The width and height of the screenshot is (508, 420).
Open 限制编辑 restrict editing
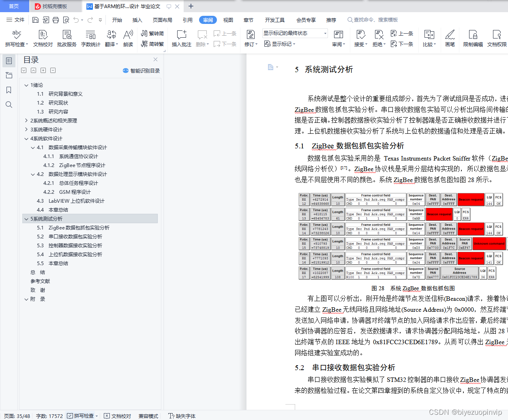(473, 38)
